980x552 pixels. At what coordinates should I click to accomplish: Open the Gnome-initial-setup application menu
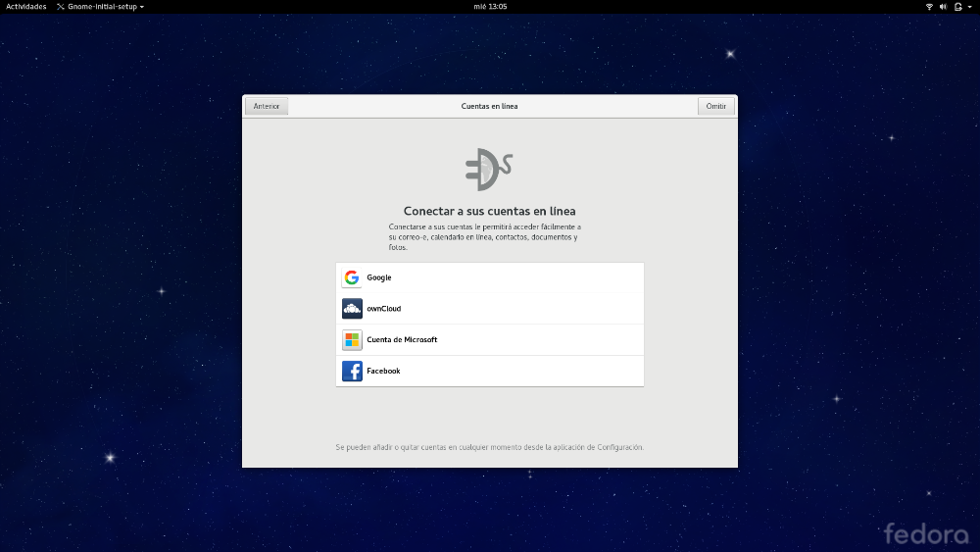coord(101,7)
